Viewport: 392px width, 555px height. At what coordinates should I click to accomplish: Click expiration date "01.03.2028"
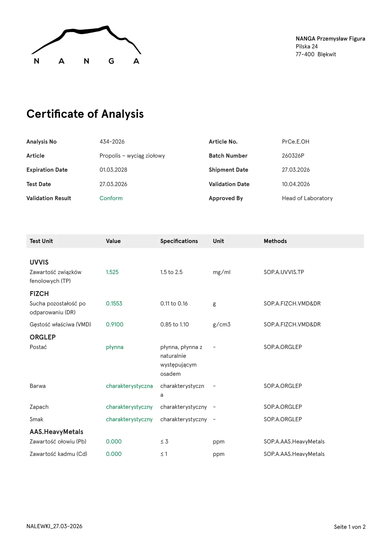[113, 170]
